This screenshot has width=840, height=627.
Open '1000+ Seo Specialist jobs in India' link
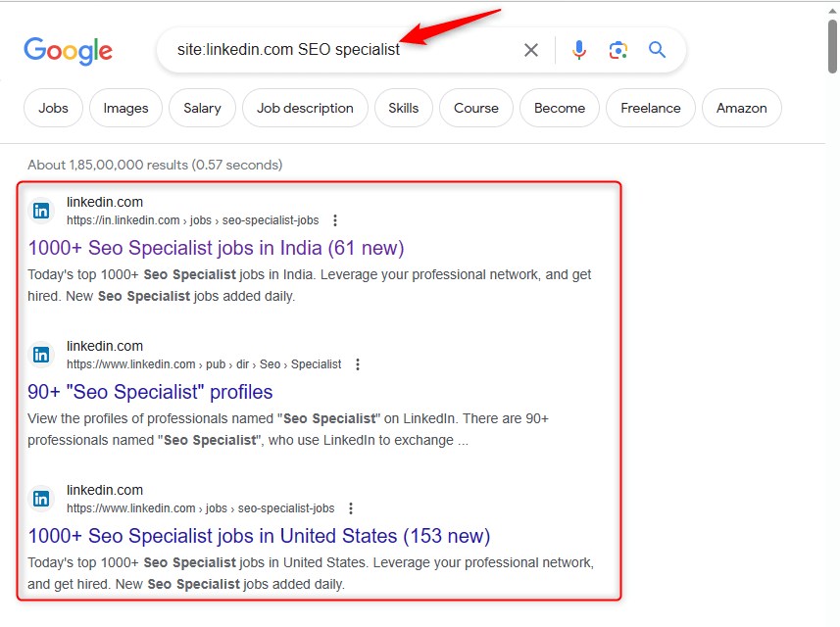(216, 248)
